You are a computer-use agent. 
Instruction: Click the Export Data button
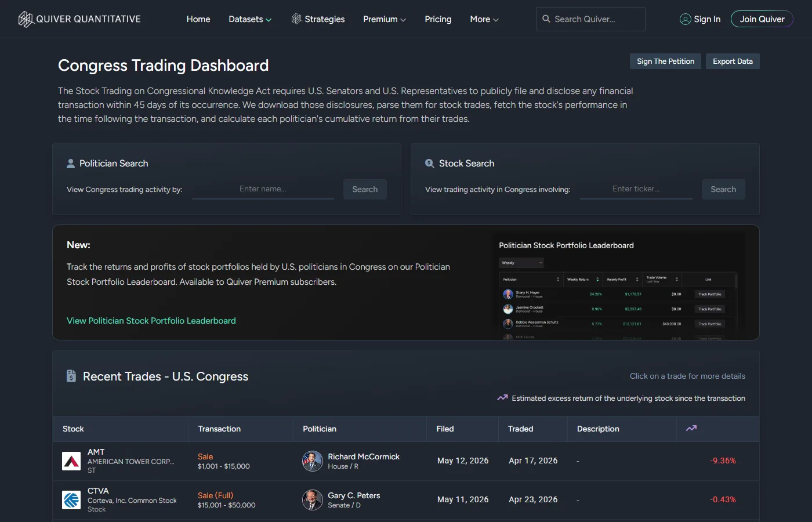pyautogui.click(x=733, y=61)
